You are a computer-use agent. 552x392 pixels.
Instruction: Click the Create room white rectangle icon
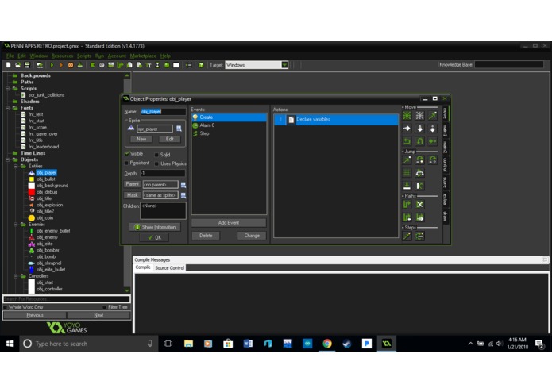click(176, 65)
